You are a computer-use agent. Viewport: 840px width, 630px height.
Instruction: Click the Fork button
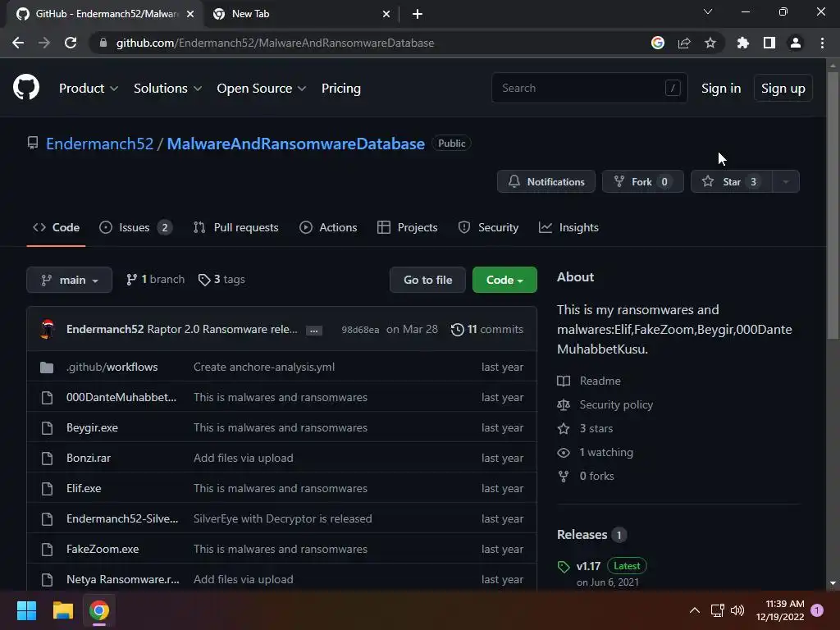point(643,181)
